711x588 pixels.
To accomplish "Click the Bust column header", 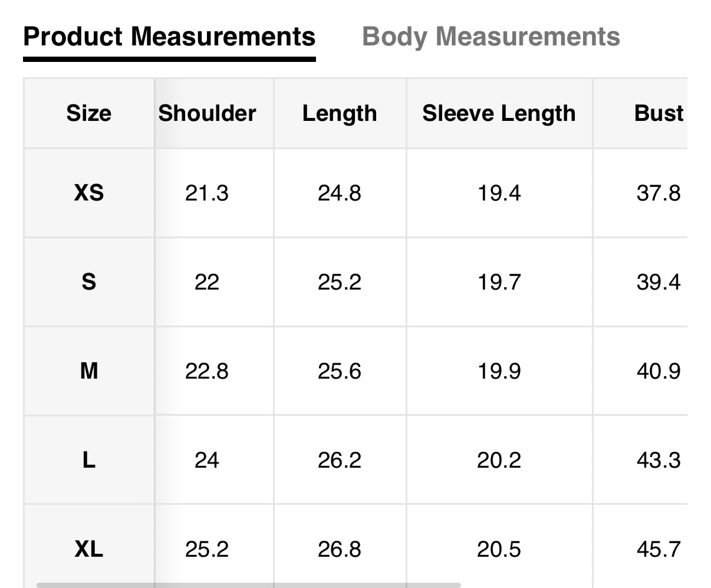I will [659, 113].
